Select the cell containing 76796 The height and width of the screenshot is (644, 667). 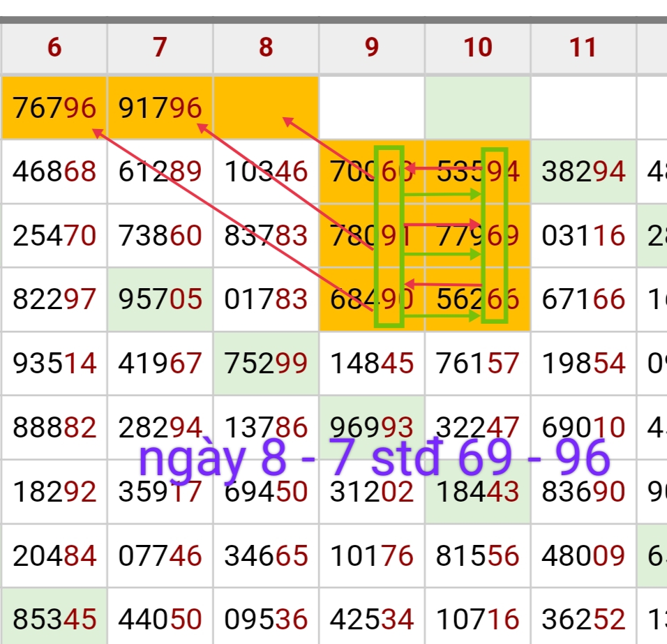coord(54,108)
